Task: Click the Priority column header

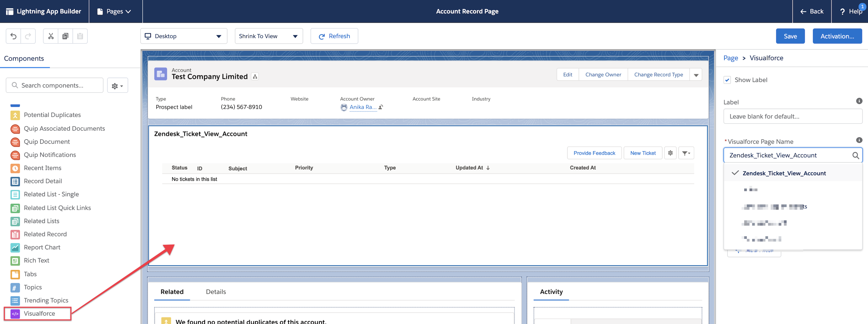Action: point(304,168)
